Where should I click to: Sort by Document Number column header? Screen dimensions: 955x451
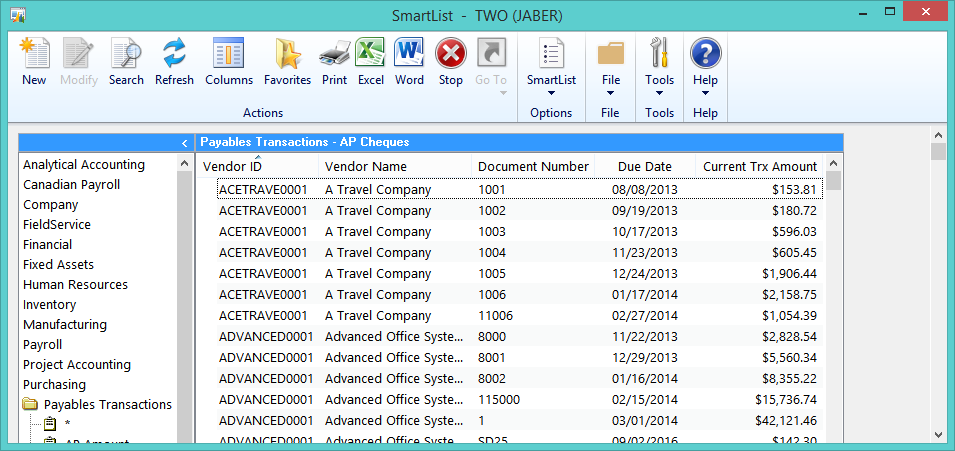(x=533, y=166)
